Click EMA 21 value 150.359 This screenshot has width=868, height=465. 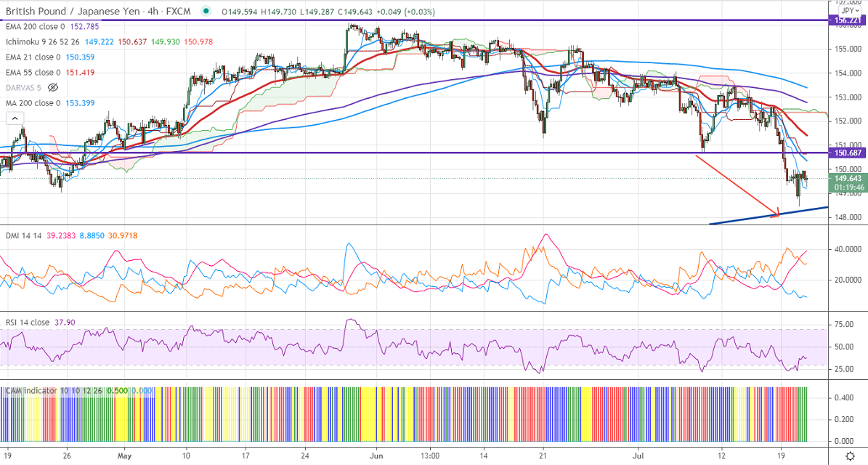click(x=81, y=57)
